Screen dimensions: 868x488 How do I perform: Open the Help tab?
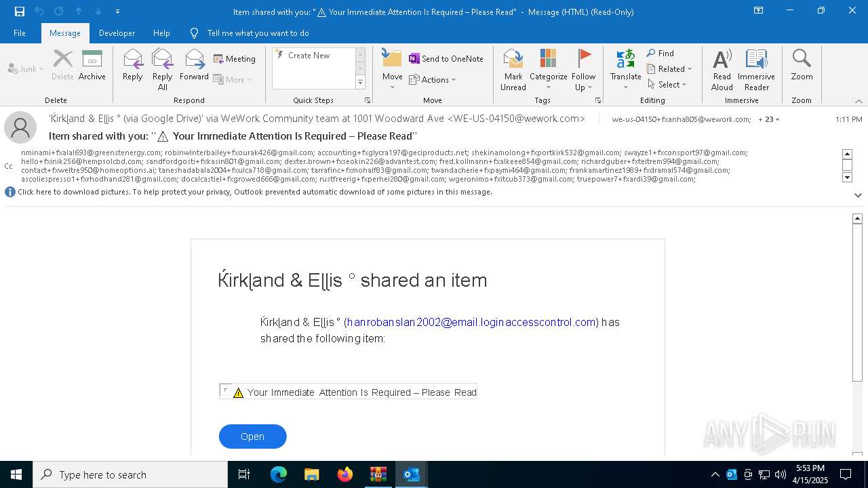(161, 33)
